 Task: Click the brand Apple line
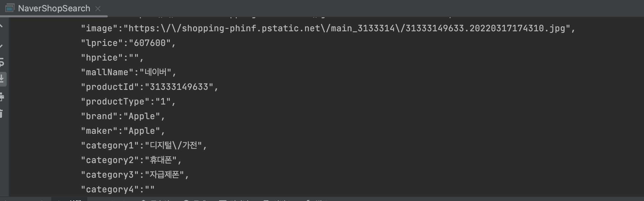pyautogui.click(x=123, y=116)
